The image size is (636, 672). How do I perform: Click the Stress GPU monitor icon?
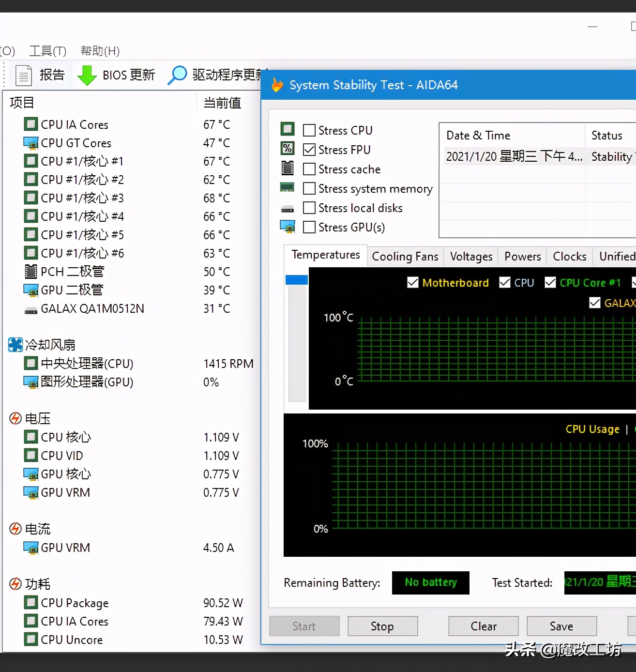click(x=288, y=227)
